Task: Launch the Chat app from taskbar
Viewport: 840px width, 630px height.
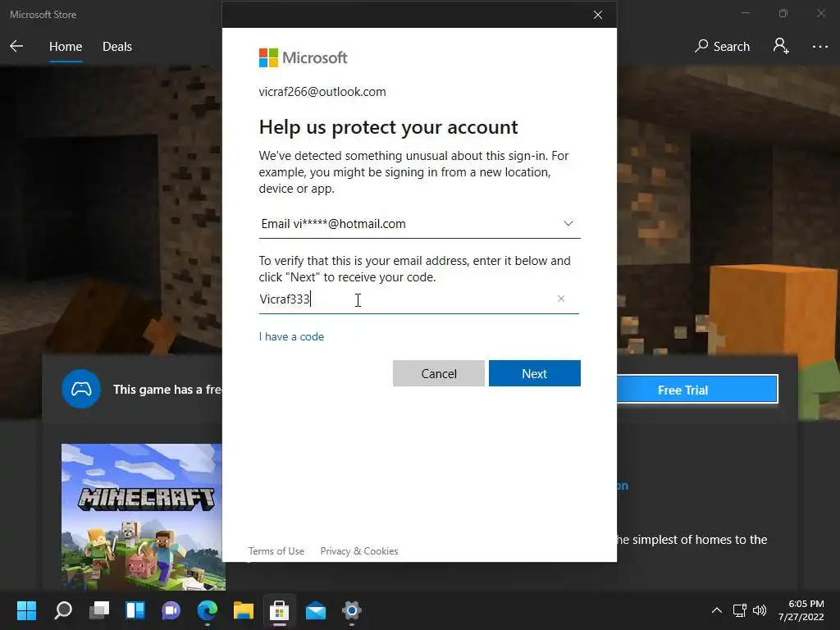Action: [171, 610]
